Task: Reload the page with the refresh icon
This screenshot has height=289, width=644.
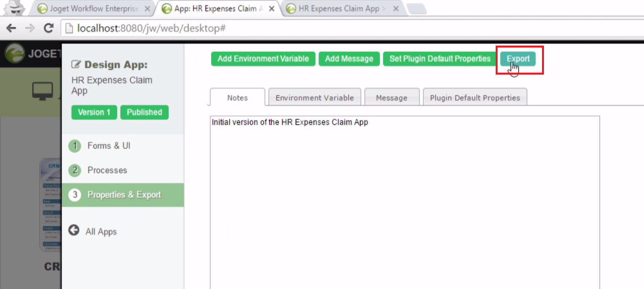Action: tap(48, 28)
